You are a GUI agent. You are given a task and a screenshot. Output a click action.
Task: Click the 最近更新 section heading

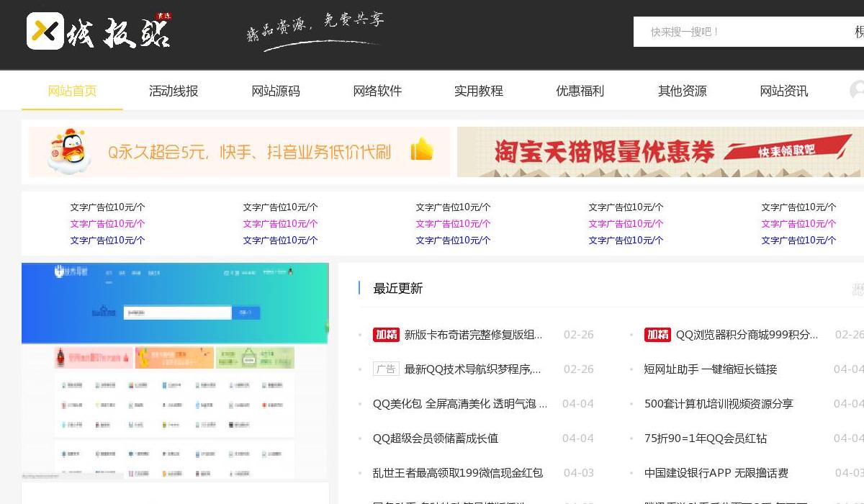pyautogui.click(x=397, y=289)
